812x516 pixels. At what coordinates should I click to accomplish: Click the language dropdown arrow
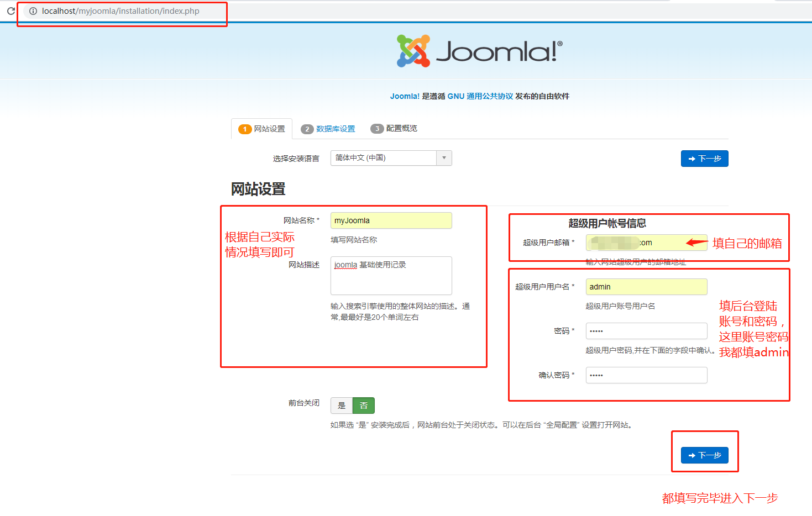pyautogui.click(x=444, y=158)
